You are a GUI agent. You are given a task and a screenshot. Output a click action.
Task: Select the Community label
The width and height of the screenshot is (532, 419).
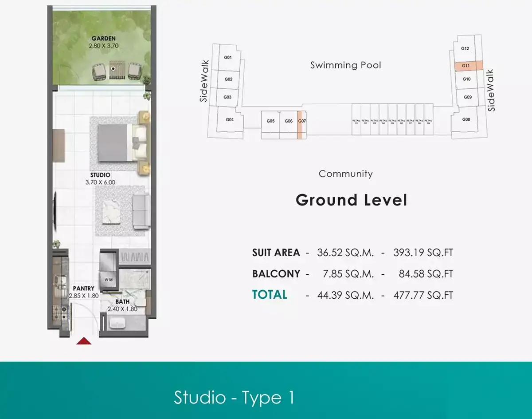point(346,174)
